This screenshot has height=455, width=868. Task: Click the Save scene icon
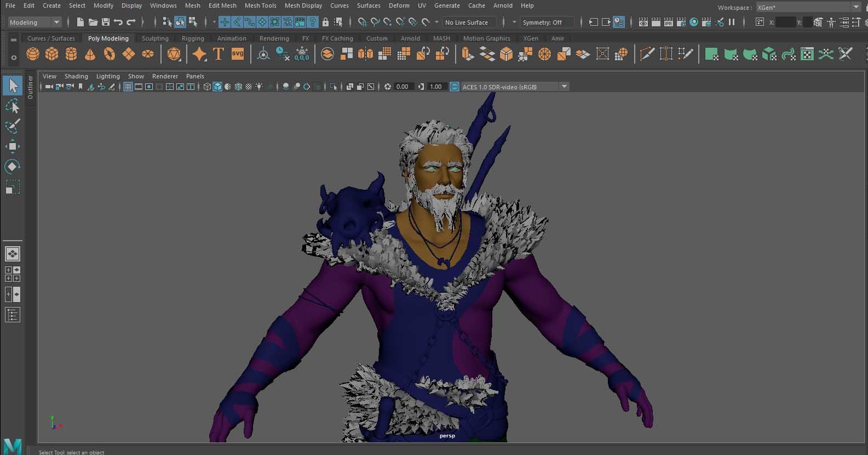click(x=106, y=22)
